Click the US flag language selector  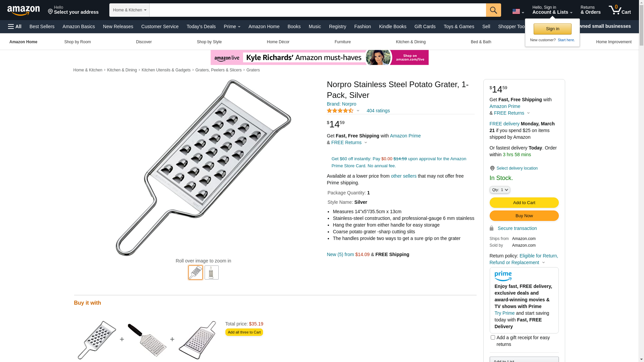[x=518, y=12]
